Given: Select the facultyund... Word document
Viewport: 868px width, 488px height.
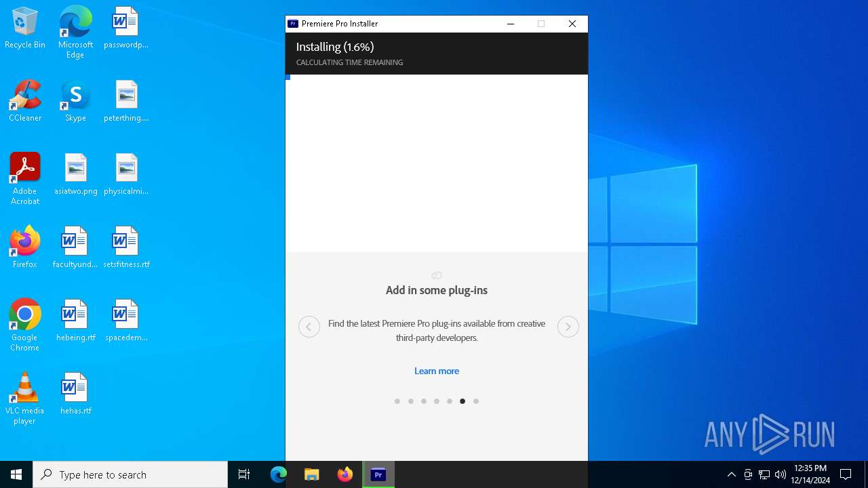Looking at the screenshot, I should pyautogui.click(x=75, y=248).
